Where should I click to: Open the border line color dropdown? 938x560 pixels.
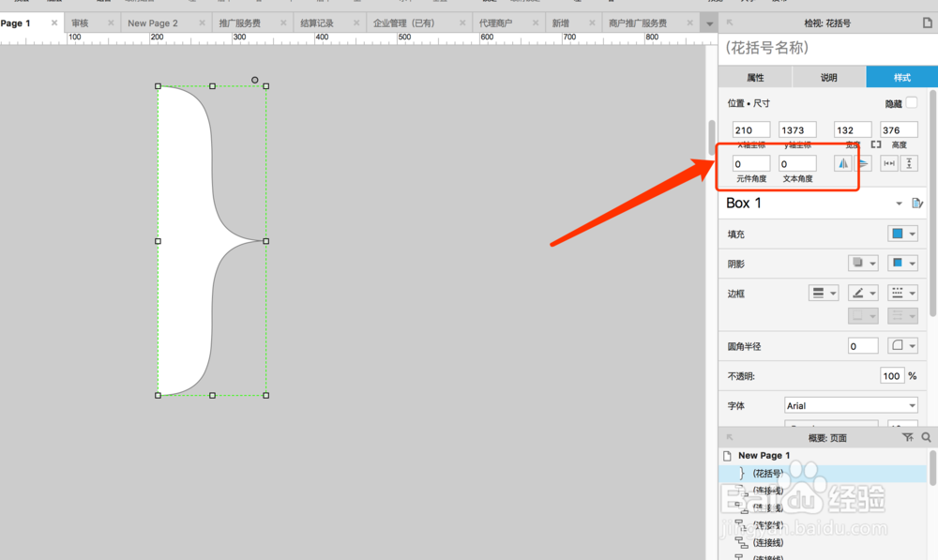tap(863, 294)
